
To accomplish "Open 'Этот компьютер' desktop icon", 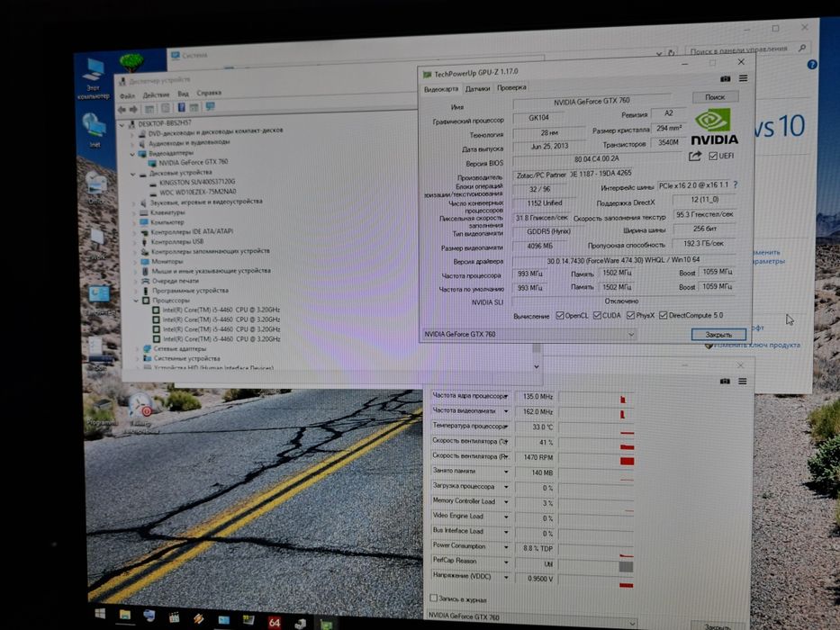I will point(94,79).
